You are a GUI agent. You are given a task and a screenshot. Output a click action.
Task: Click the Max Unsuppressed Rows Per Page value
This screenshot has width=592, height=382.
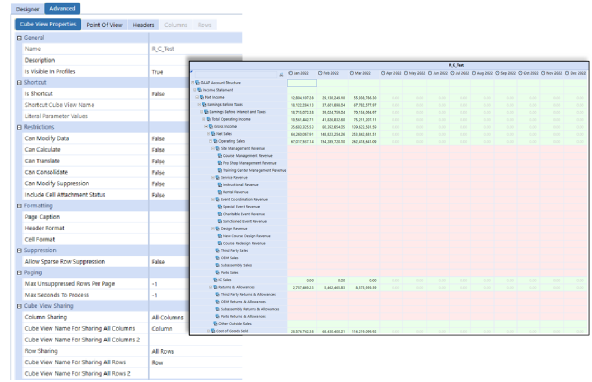point(169,284)
